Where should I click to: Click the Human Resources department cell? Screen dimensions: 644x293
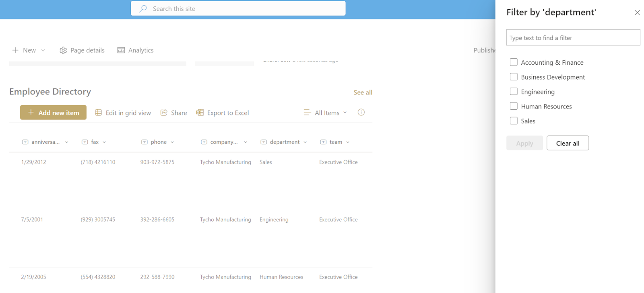tap(281, 277)
